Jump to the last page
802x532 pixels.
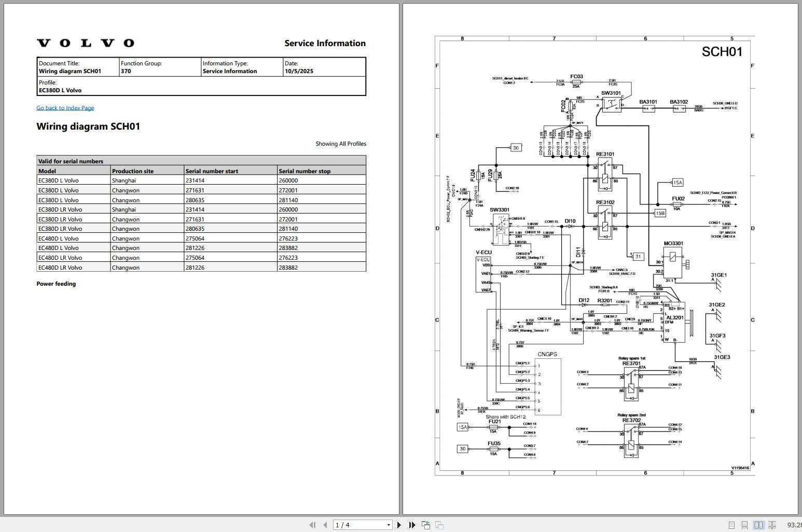tap(411, 525)
